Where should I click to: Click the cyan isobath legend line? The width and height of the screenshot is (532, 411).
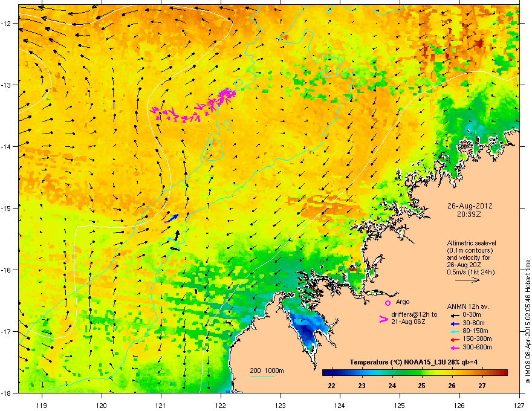click(x=262, y=376)
